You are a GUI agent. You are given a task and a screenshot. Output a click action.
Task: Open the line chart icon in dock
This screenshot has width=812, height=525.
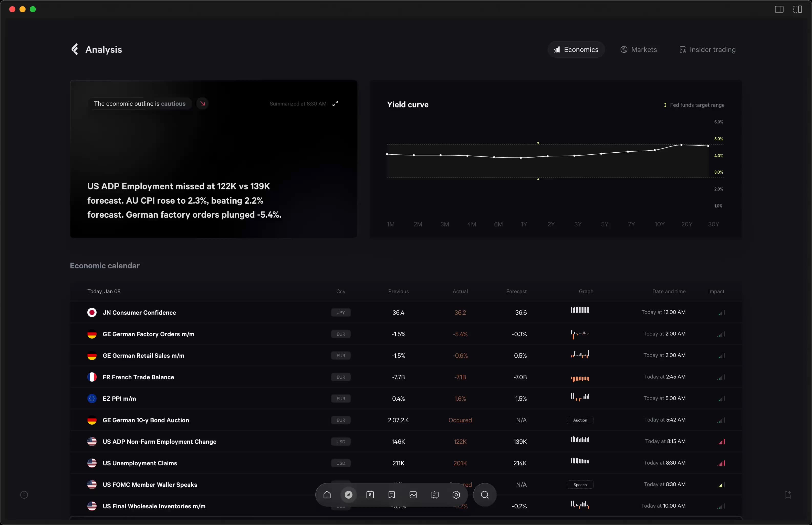413,495
